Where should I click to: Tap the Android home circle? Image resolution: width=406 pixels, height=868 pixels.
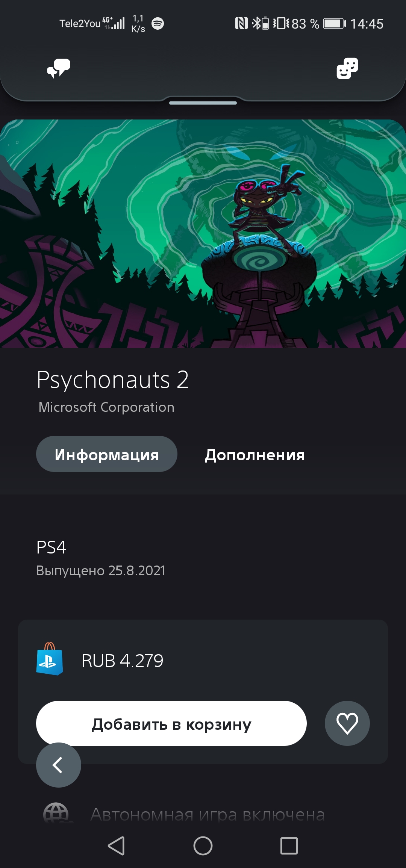(x=203, y=846)
